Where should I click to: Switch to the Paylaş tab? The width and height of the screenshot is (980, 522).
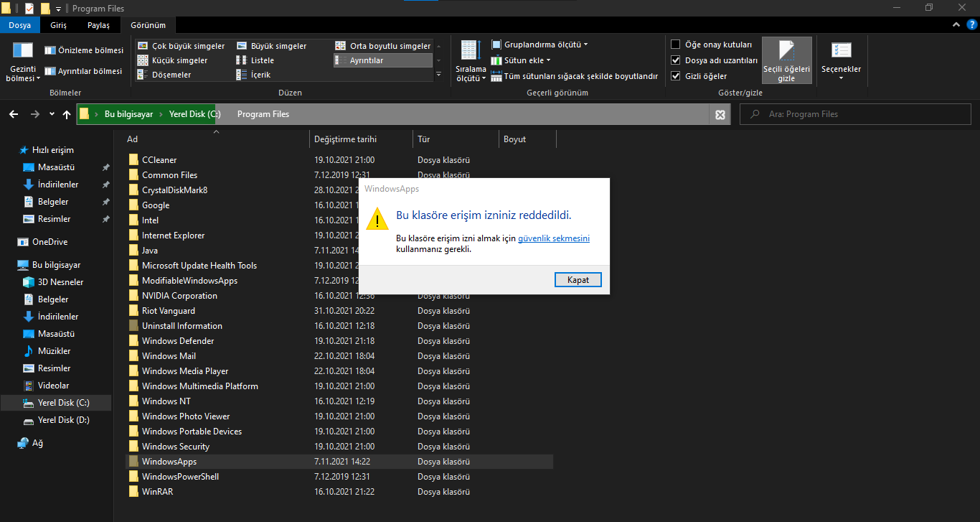[x=99, y=25]
